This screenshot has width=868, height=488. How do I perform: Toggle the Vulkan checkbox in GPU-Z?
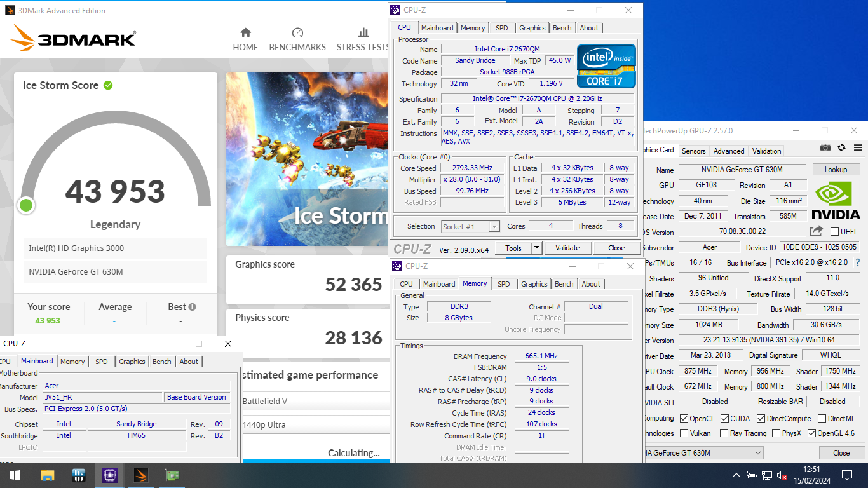684,433
